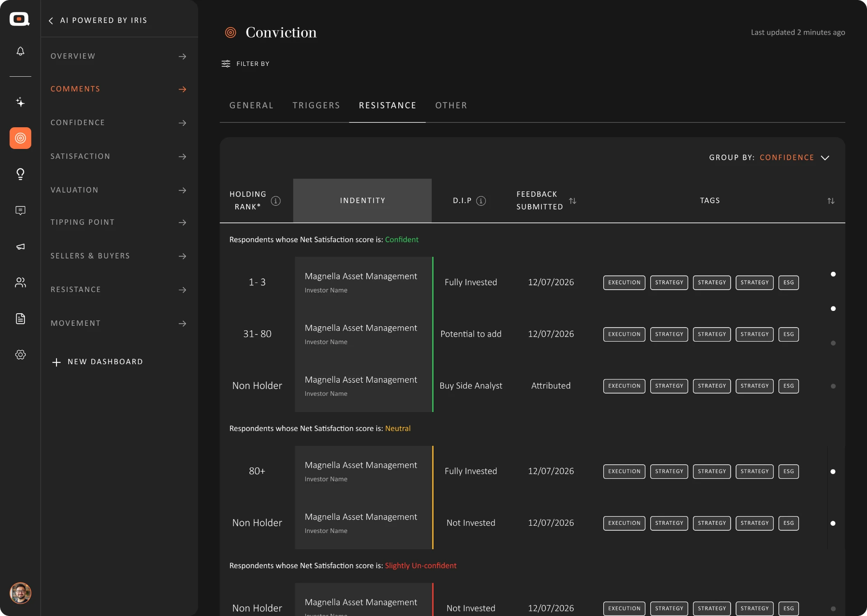
Task: Open the megaphone announcements icon
Action: click(20, 246)
